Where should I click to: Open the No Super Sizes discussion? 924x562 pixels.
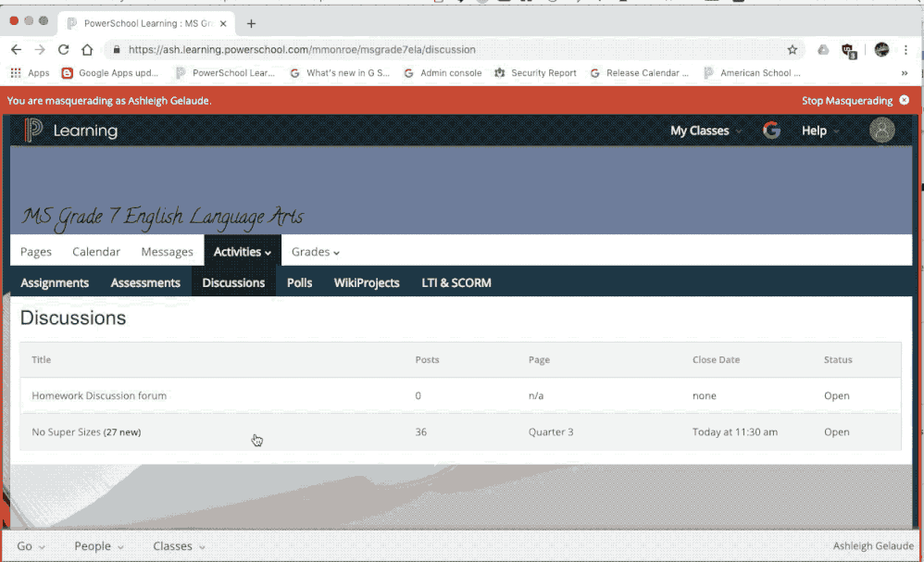(x=66, y=432)
